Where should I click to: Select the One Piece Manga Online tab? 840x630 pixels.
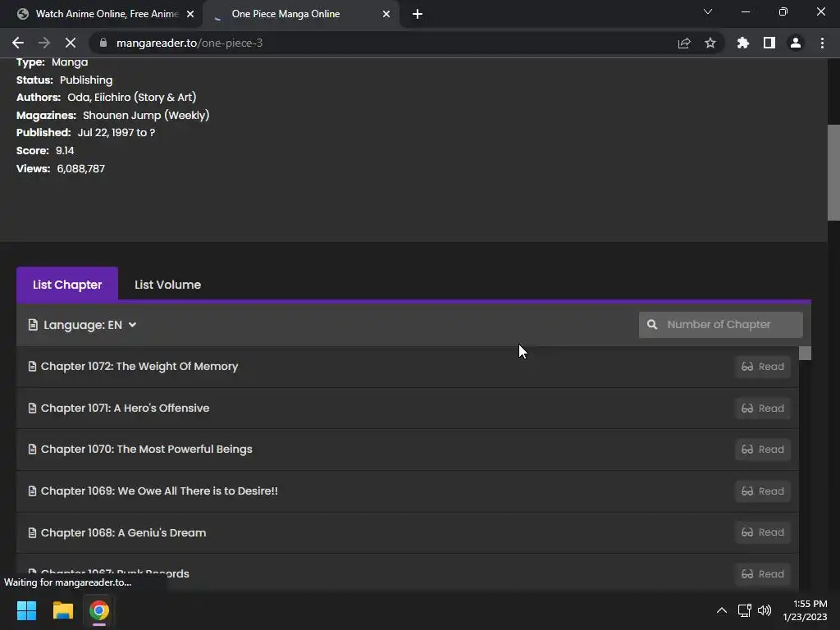pyautogui.click(x=300, y=14)
